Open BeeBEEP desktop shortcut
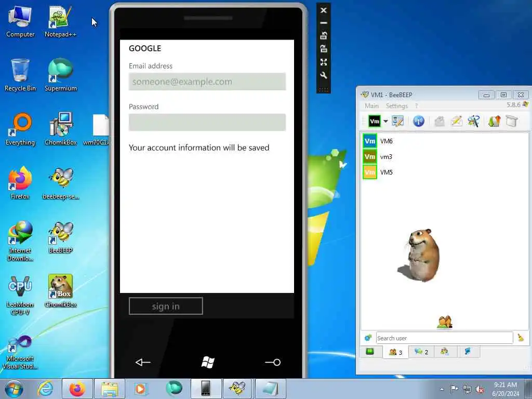The width and height of the screenshot is (532, 399). 61,237
